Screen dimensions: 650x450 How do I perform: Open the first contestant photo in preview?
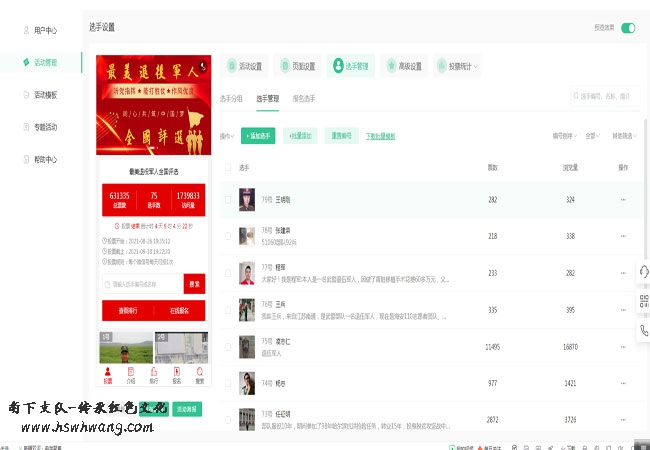point(126,347)
